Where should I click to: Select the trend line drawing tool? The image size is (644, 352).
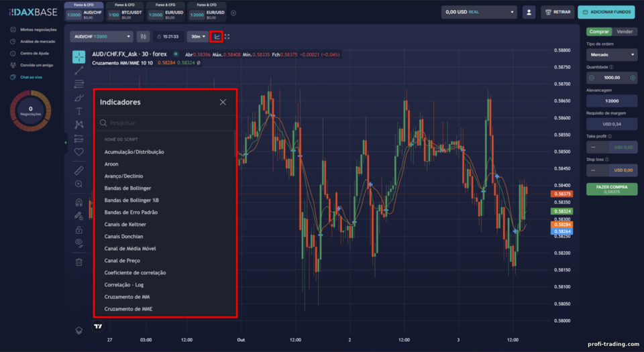(79, 70)
